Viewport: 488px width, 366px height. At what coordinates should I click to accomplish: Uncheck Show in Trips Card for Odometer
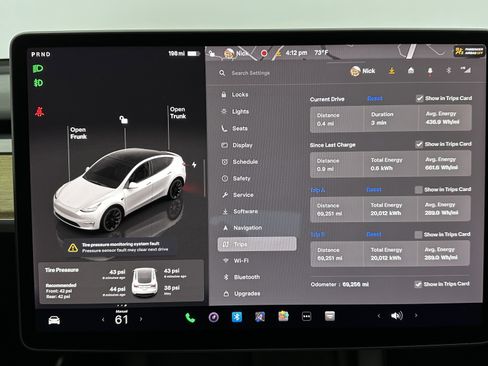(418, 284)
